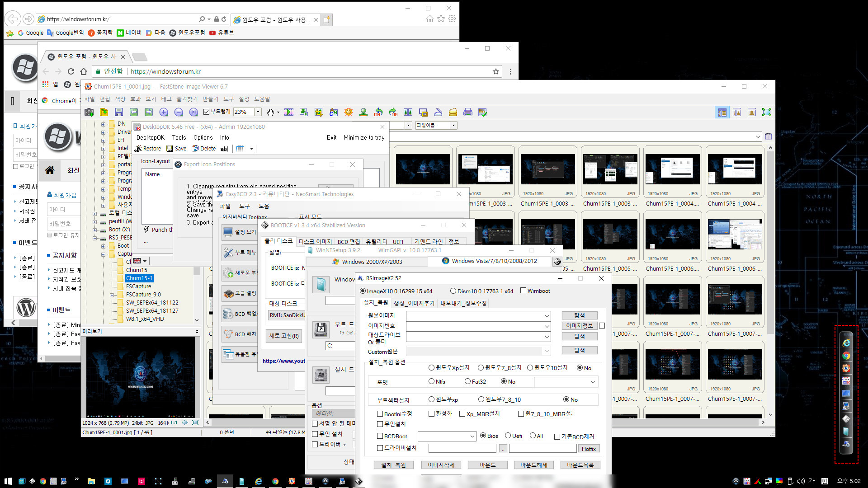Select Dism10.0.17763.1 x64 radio button
This screenshot has height=488, width=868.
453,291
